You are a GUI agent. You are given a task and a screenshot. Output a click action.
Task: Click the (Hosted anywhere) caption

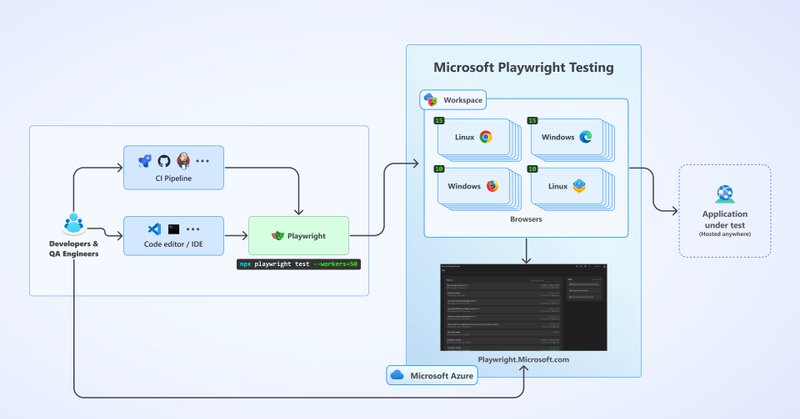click(x=724, y=234)
